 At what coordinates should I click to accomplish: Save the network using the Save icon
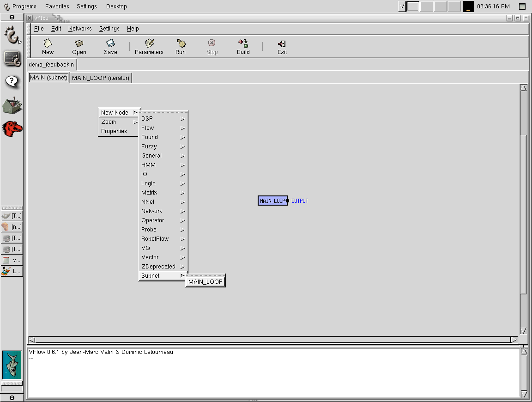[x=110, y=44]
